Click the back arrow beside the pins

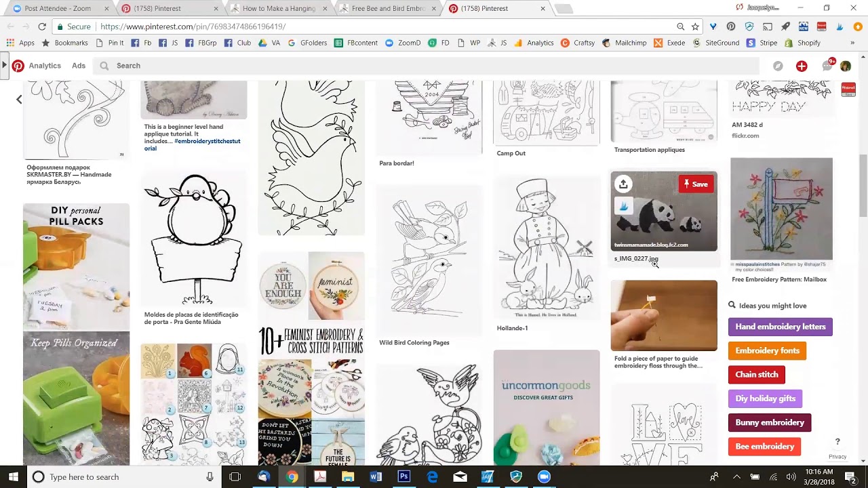19,100
